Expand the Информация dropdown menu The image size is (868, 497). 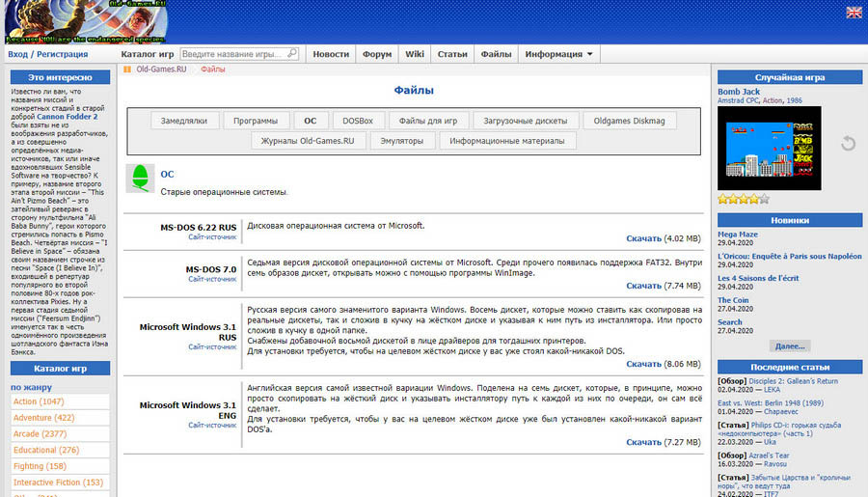(x=558, y=54)
